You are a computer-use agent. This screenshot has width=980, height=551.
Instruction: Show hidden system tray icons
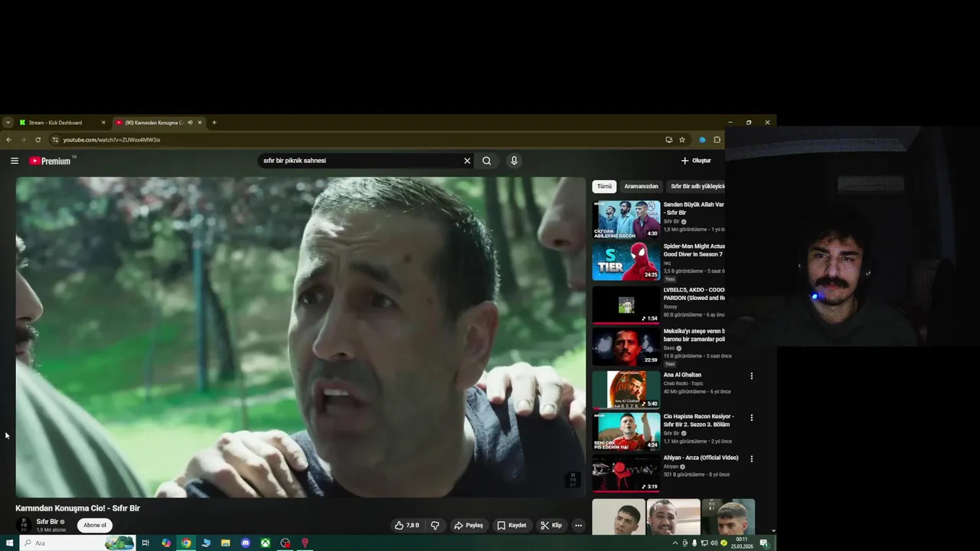tap(675, 543)
